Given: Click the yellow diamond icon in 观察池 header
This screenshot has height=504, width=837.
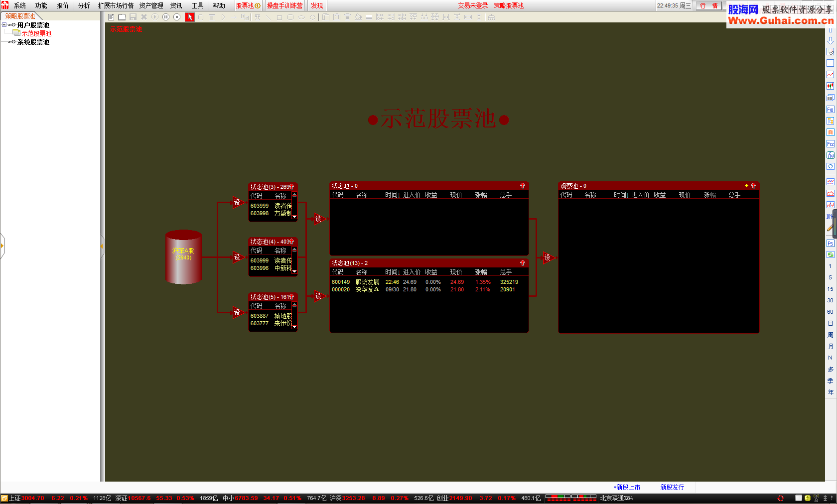Looking at the screenshot, I should coord(746,186).
